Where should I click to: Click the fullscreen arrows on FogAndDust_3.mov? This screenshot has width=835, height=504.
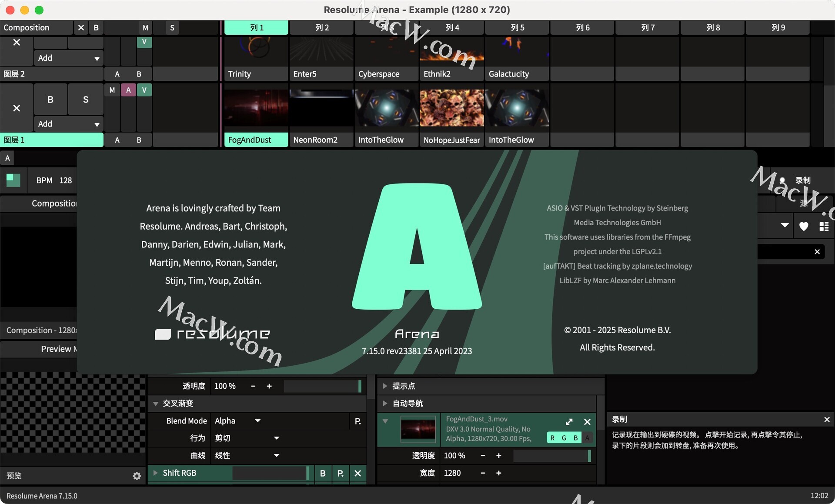[x=569, y=422]
